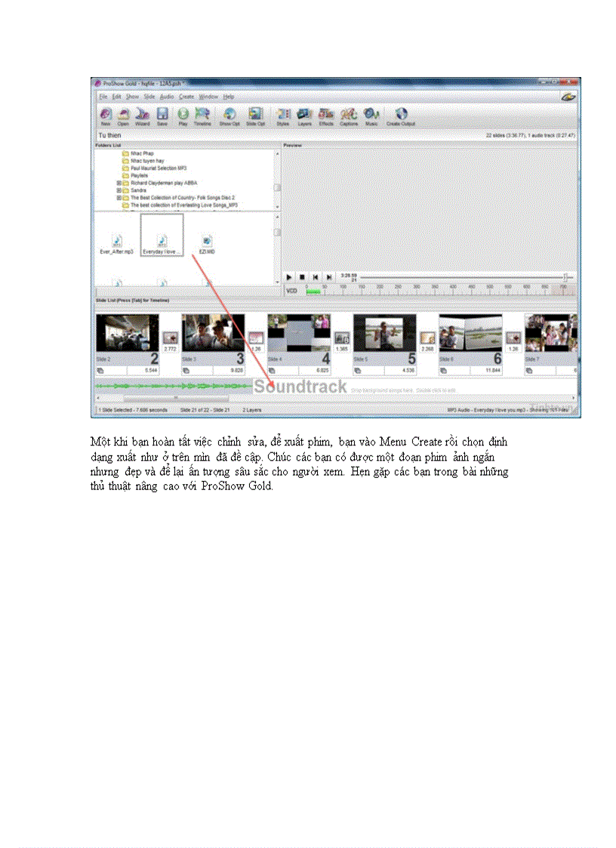Open the Create menu

point(187,97)
